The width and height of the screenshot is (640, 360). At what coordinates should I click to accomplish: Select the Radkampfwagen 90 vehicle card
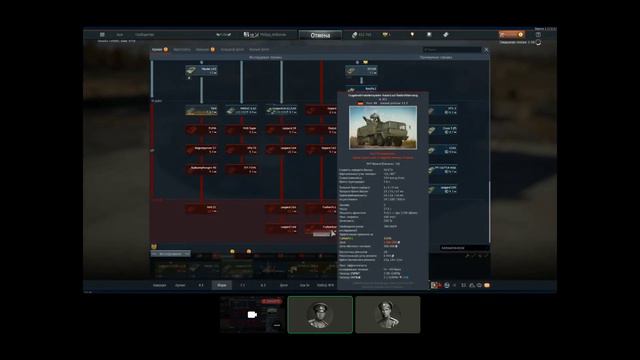tap(202, 169)
